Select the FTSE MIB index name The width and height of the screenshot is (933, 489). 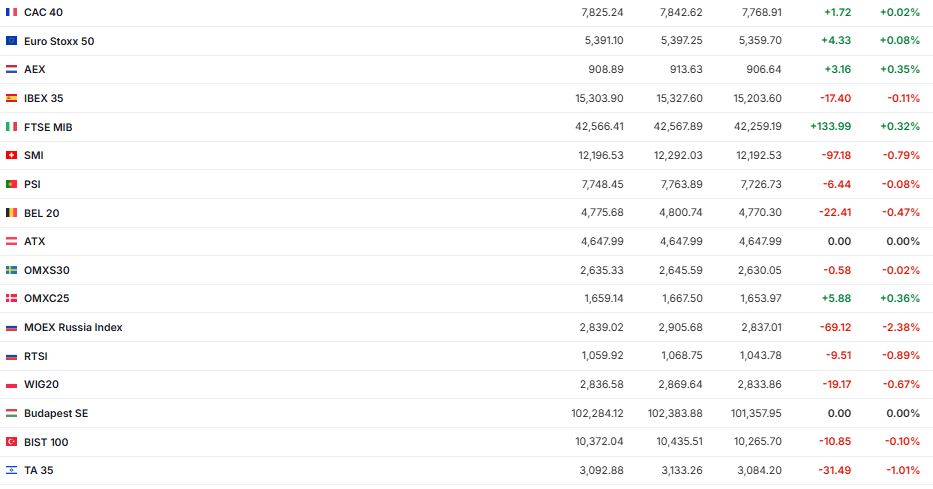pyautogui.click(x=48, y=127)
